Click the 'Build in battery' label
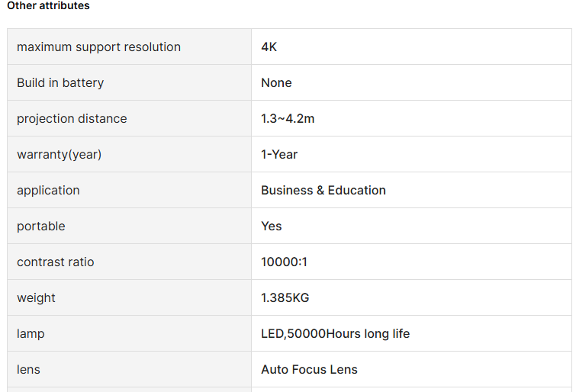Image resolution: width=576 pixels, height=392 pixels. click(x=60, y=83)
